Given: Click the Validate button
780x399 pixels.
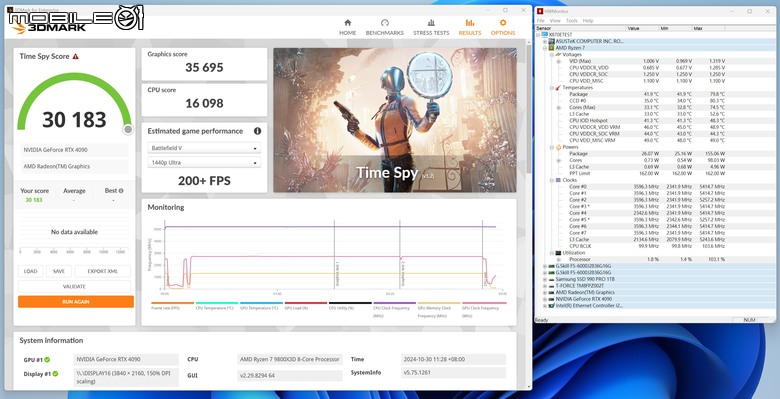Looking at the screenshot, I should click(75, 287).
